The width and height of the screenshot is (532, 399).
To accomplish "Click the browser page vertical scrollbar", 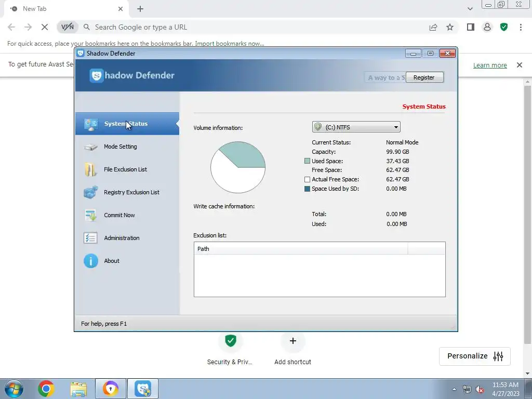I will click(x=528, y=214).
